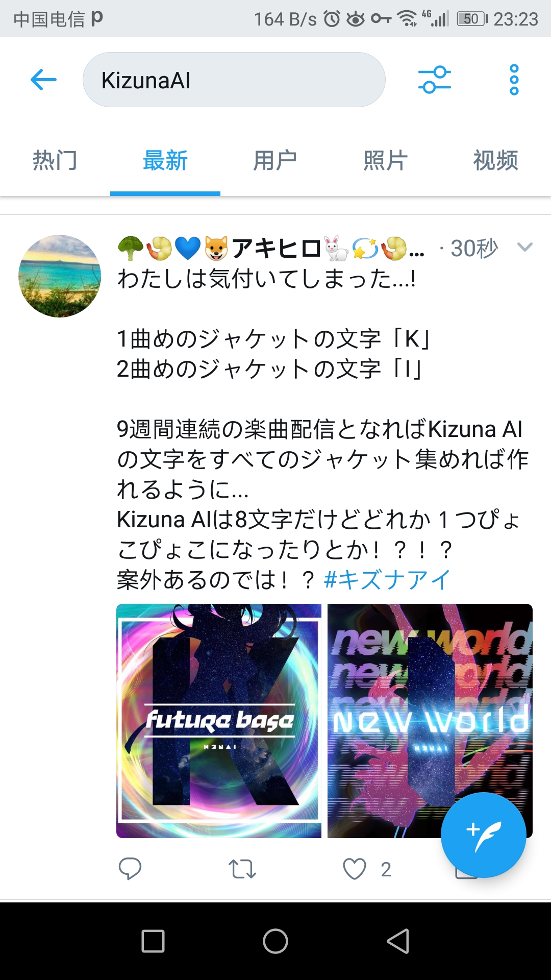Switch to the 用户 tab
Screen dimensions: 551x980
pos(275,160)
